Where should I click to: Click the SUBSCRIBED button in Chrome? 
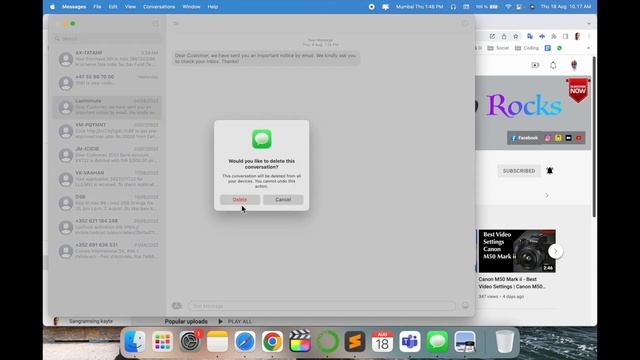click(519, 171)
